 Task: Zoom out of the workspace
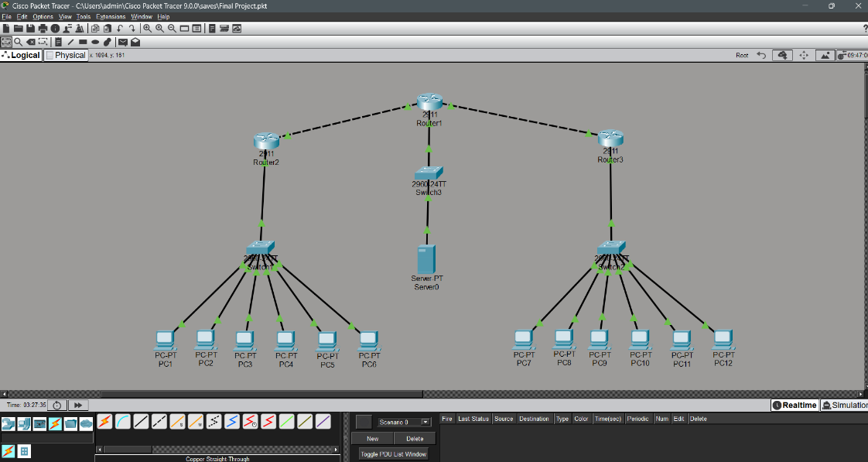point(173,29)
